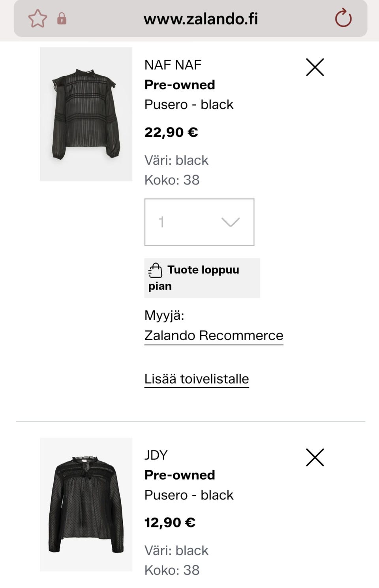
Task: Open the quantity dropdown for NAF NAF
Action: 199,222
